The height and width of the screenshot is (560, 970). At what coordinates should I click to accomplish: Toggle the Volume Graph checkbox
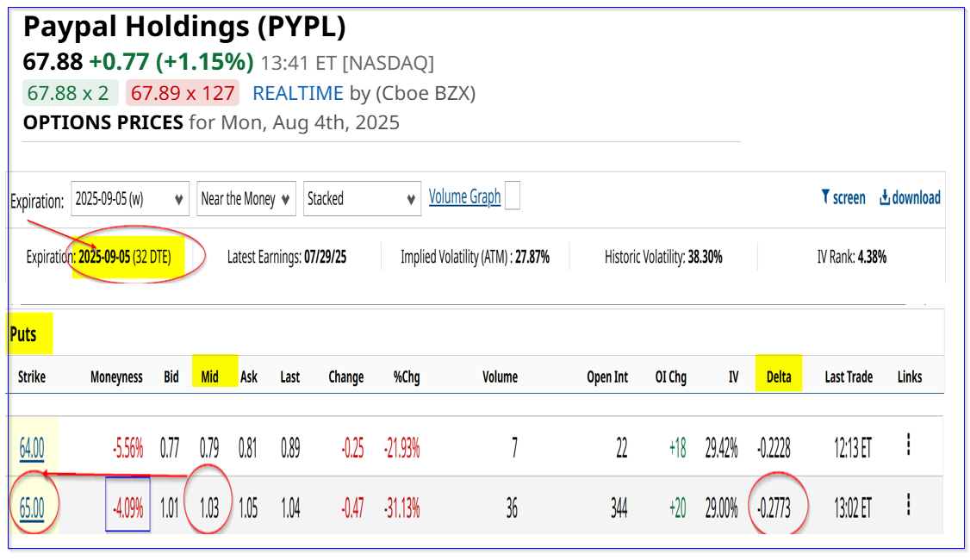513,196
